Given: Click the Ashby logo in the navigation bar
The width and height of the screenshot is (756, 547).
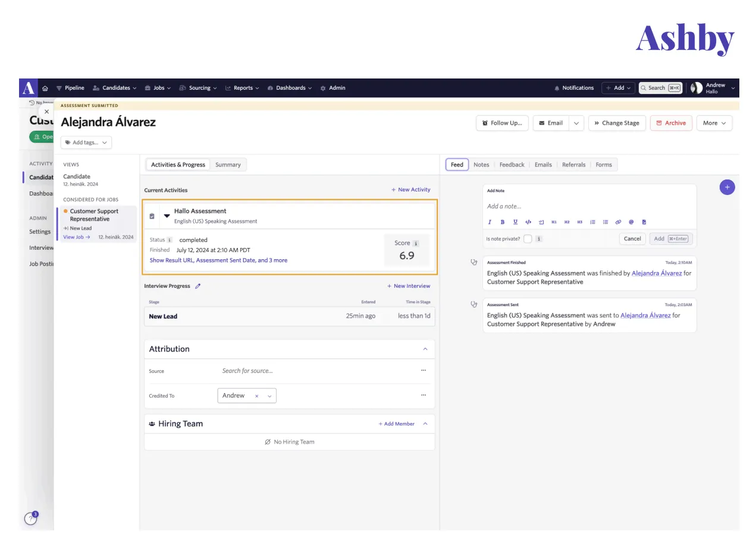Looking at the screenshot, I should pyautogui.click(x=28, y=88).
